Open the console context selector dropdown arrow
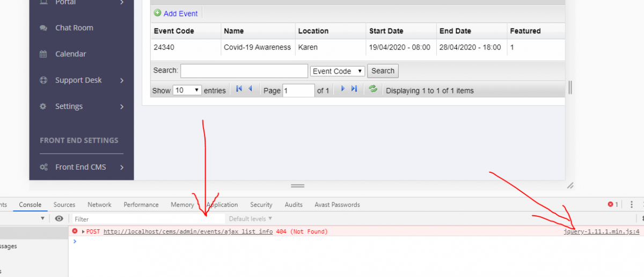 [42, 218]
